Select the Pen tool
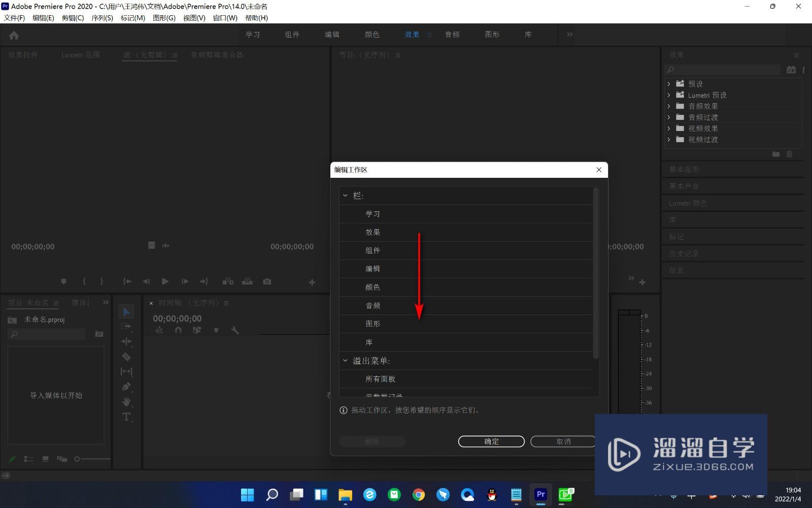 click(x=126, y=387)
